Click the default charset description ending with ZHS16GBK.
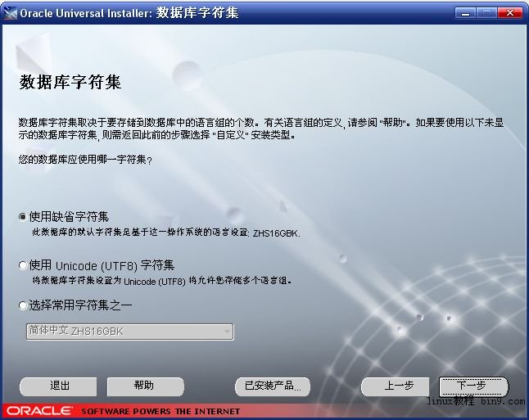This screenshot has width=529, height=420. 165,233
